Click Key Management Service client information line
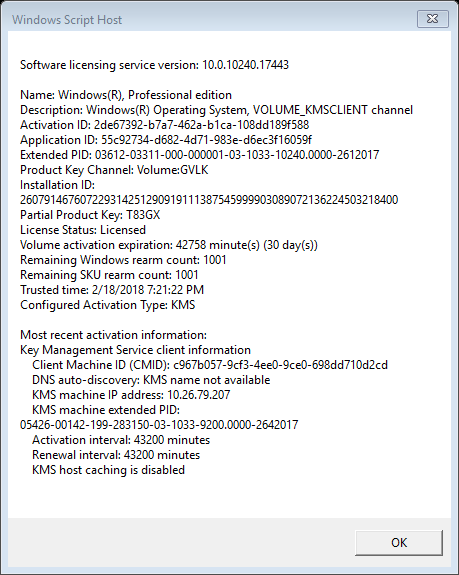This screenshot has height=575, width=459. 135,350
